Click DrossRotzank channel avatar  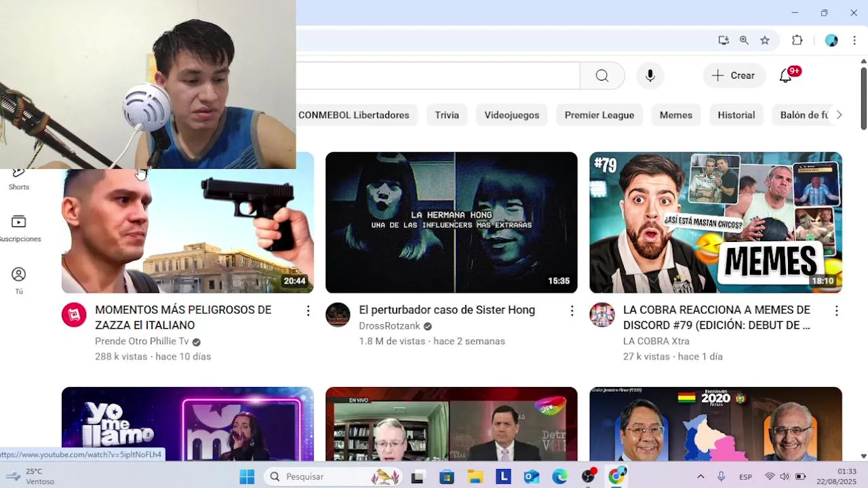tap(338, 314)
